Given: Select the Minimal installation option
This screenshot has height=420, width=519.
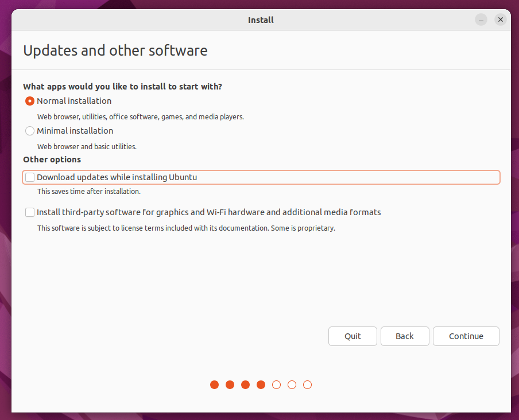Looking at the screenshot, I should (29, 131).
